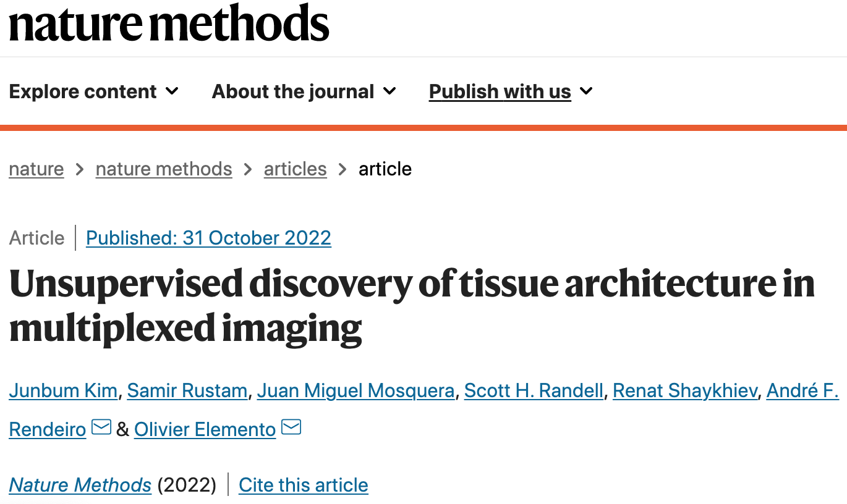847x504 pixels.
Task: Click envelope icon next to Olivier Elemento
Action: point(291,427)
